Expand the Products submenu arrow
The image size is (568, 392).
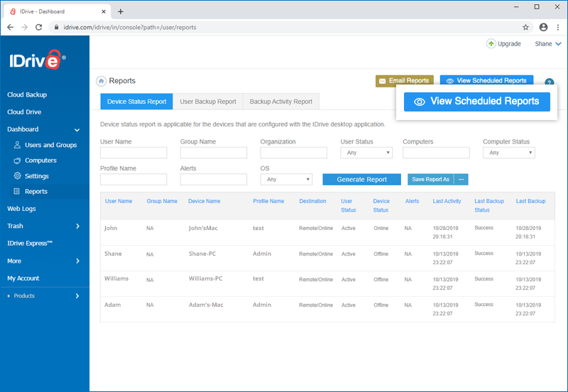[x=77, y=296]
